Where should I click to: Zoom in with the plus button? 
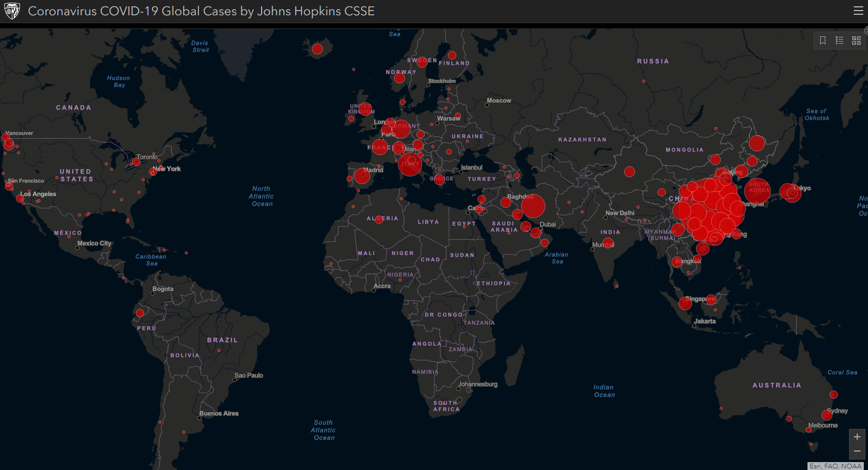[x=857, y=437]
